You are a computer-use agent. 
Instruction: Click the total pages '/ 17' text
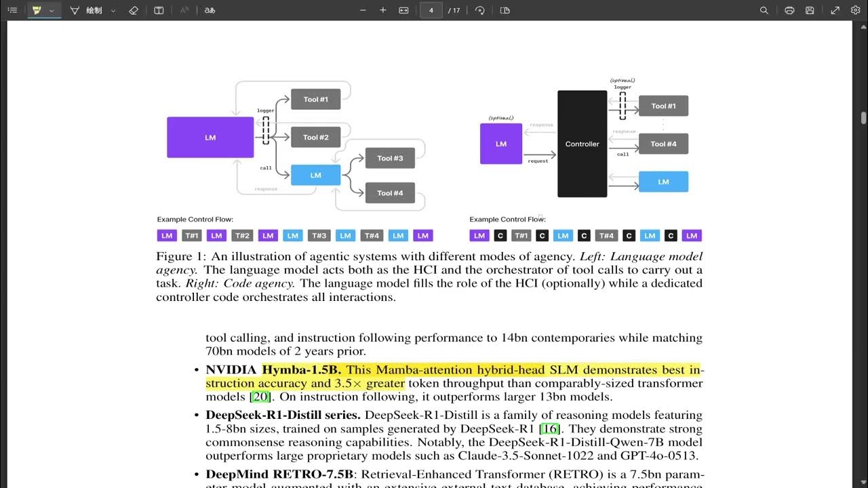[454, 11]
